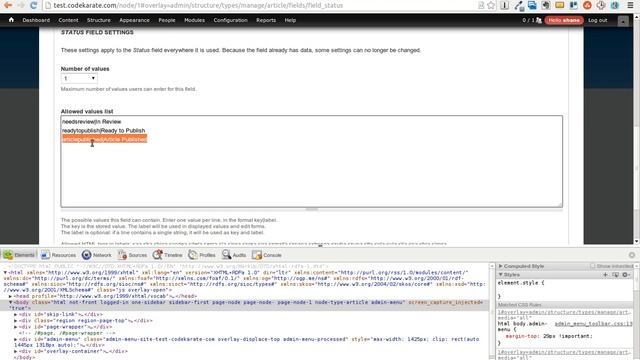Open Chrome's hamburger menu
This screenshot has width=640, height=360.
pos(630,5)
